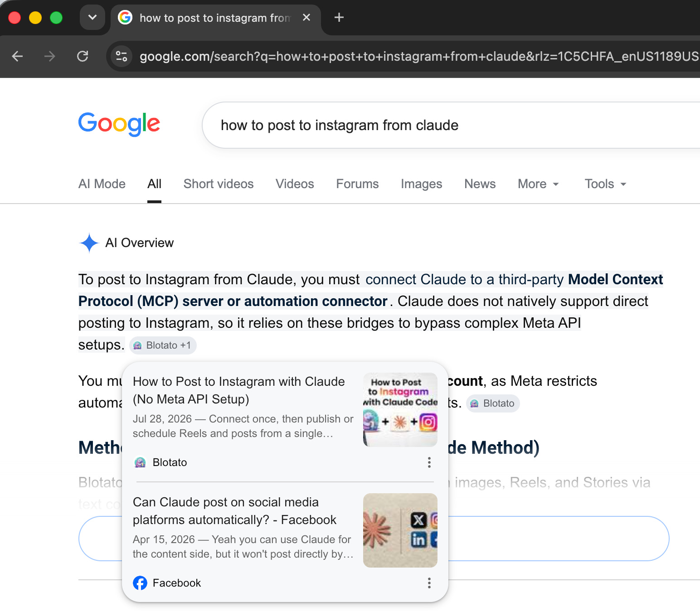
Task: Close the Instagram search tab
Action: point(306,17)
